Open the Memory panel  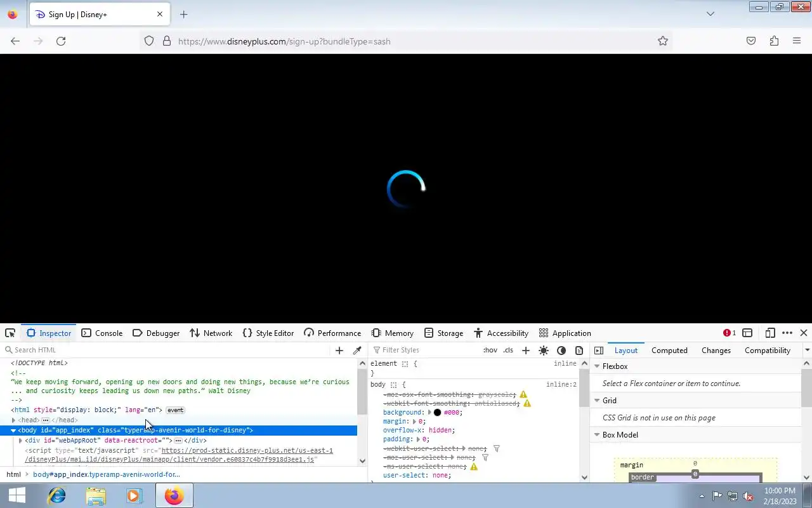(392, 333)
